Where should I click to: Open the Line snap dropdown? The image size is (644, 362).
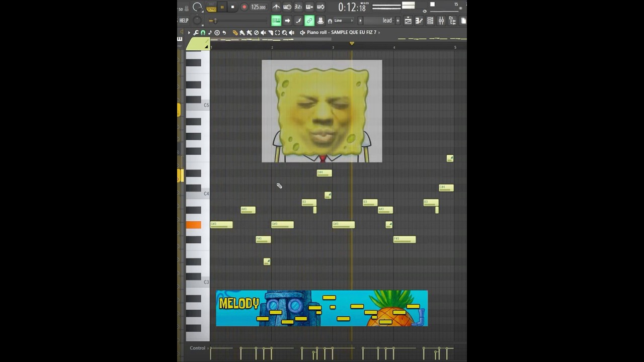coord(344,21)
